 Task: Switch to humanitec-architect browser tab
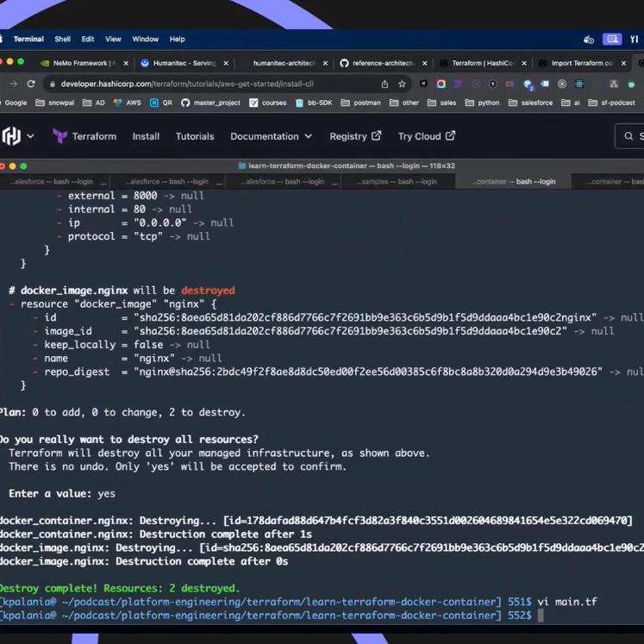(x=284, y=63)
